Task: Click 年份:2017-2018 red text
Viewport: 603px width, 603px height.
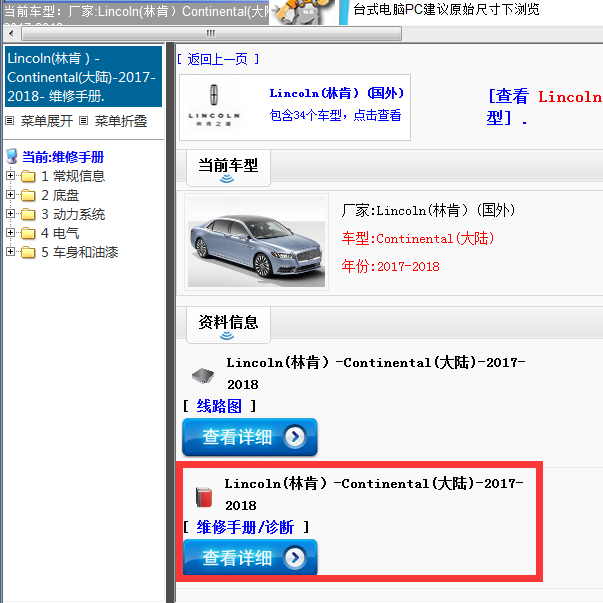Action: click(390, 266)
